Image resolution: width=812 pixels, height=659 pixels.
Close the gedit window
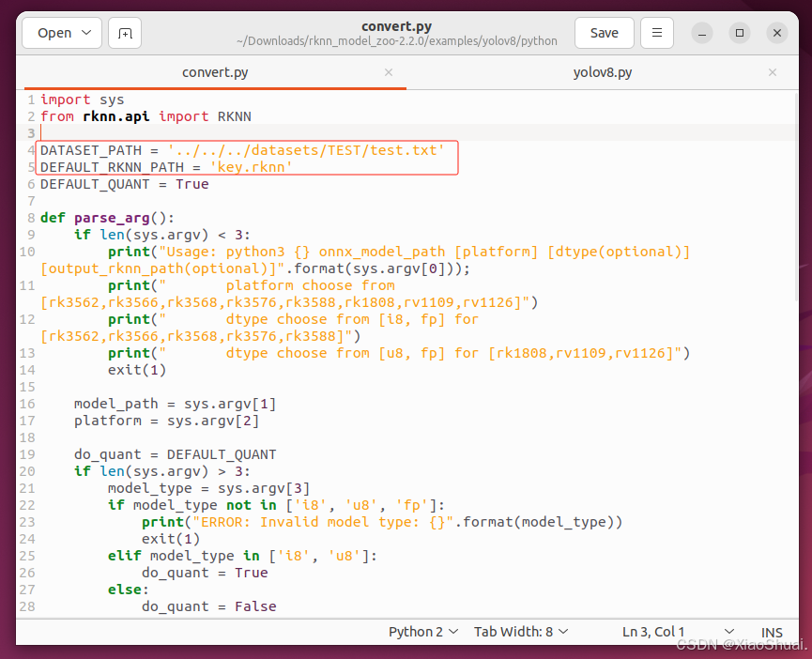776,33
